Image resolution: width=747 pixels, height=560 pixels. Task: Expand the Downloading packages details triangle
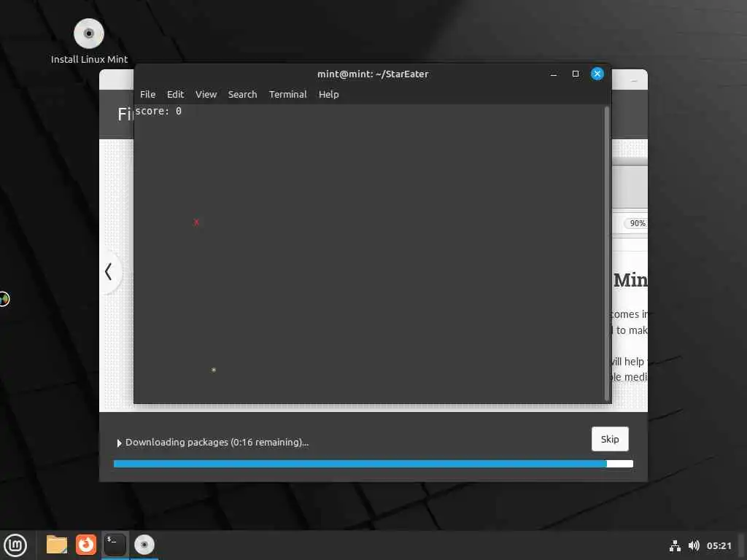pos(119,443)
